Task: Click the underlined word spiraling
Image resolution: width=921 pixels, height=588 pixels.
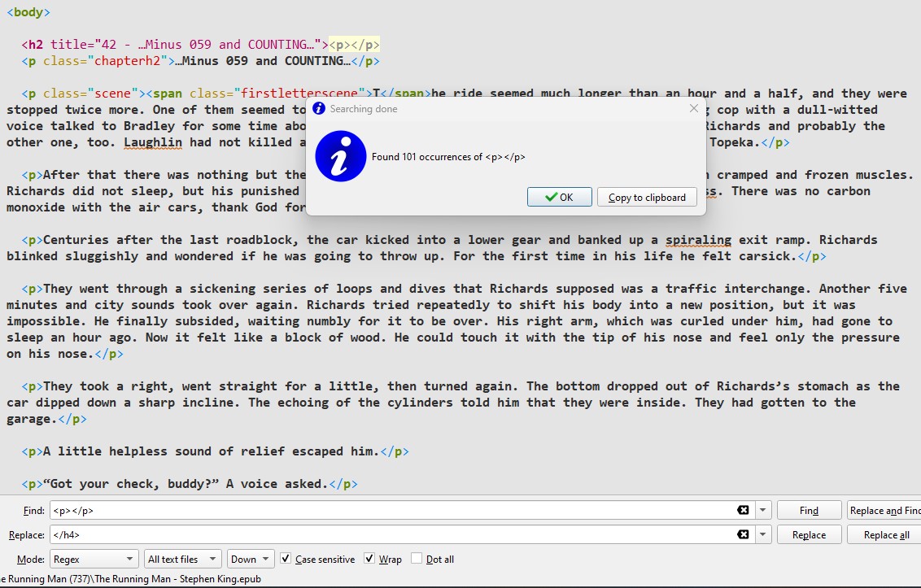Action: (698, 240)
